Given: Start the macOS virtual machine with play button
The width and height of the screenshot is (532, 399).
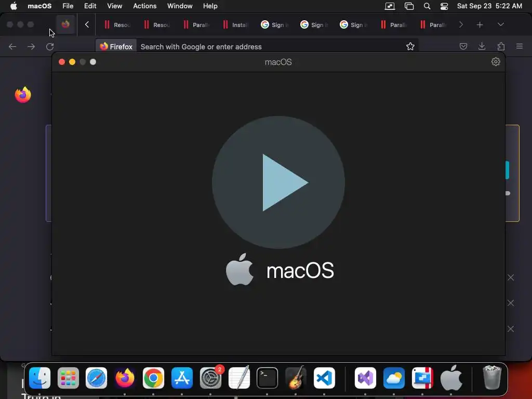Looking at the screenshot, I should tap(278, 182).
